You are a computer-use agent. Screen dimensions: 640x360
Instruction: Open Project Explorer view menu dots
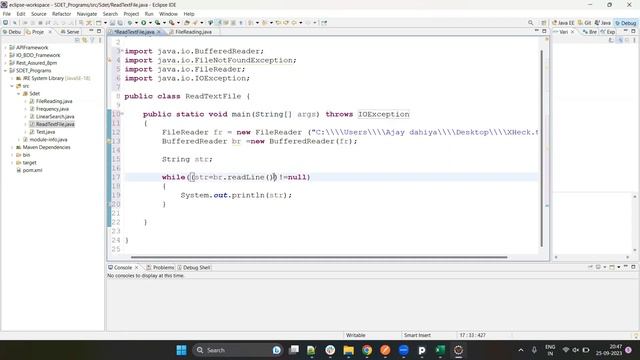coord(100,40)
